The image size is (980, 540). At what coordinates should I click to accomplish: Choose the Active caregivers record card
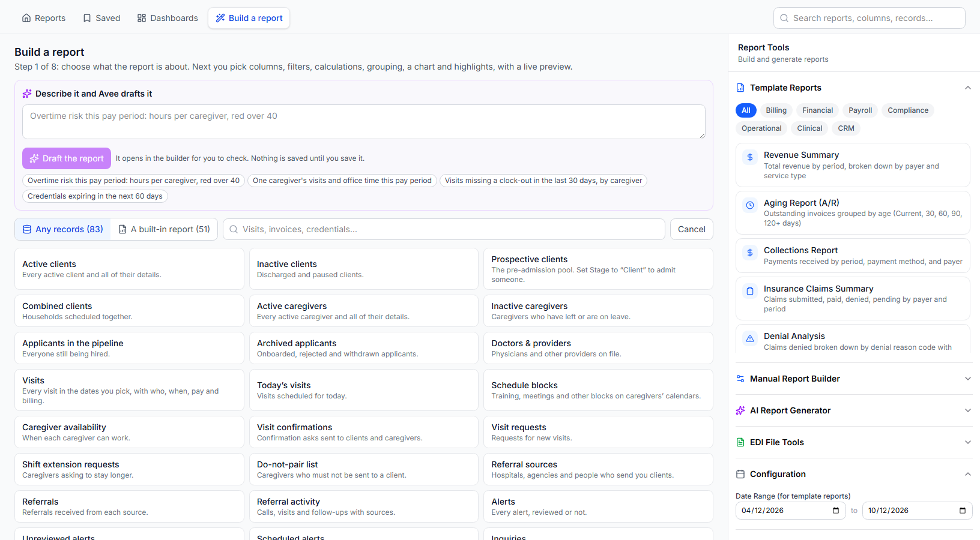pyautogui.click(x=364, y=311)
